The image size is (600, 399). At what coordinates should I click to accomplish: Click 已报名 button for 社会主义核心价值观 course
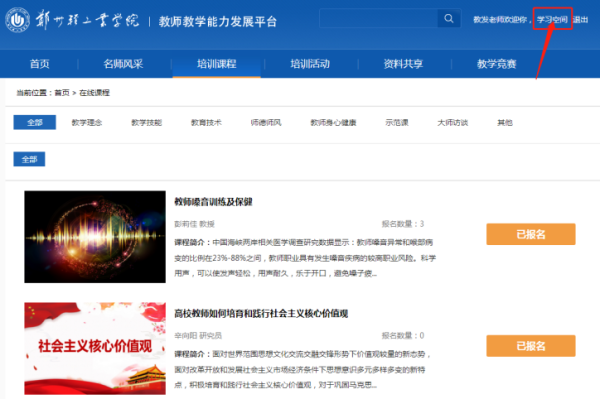click(531, 346)
